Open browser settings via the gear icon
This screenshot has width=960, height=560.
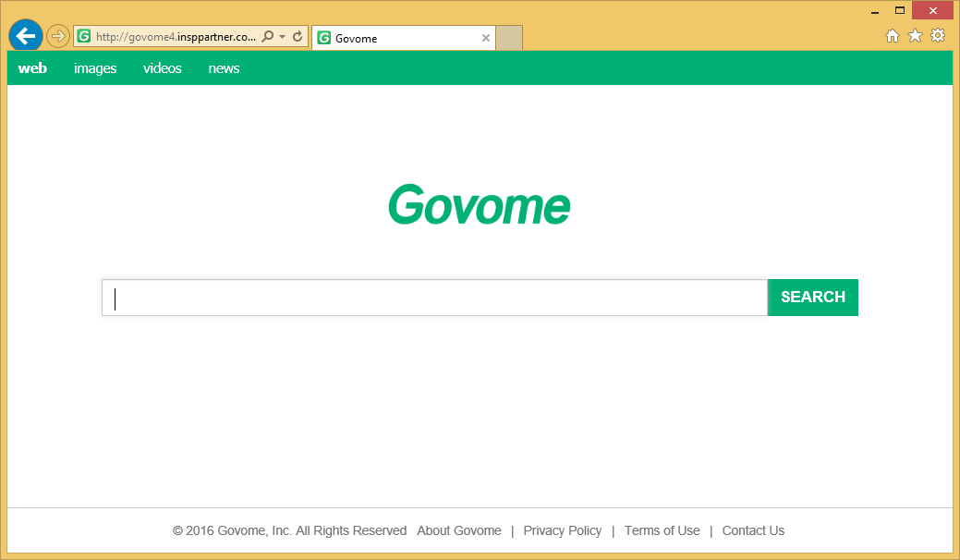pos(938,35)
